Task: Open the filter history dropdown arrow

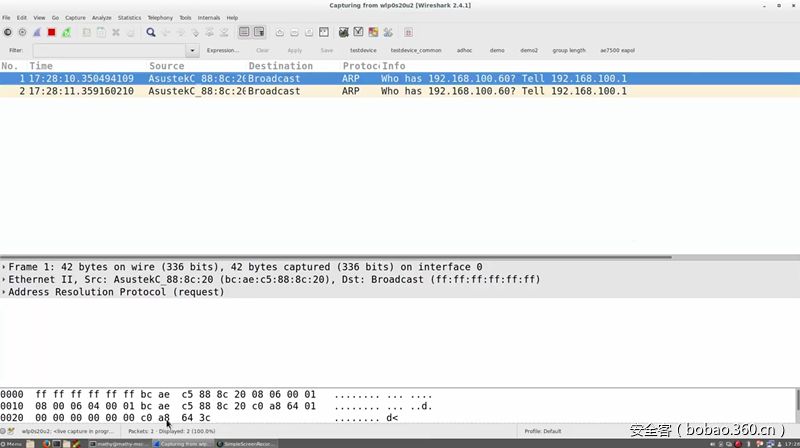Action: pos(192,51)
